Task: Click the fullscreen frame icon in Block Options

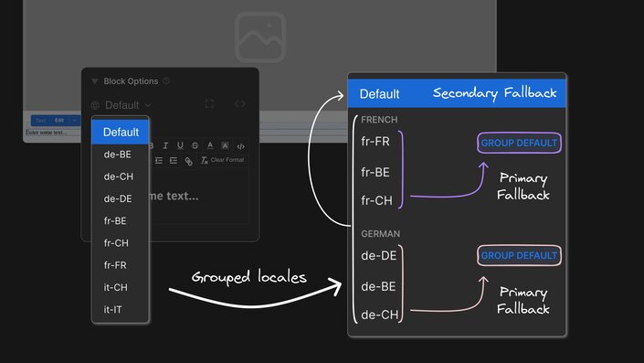Action: pyautogui.click(x=209, y=103)
